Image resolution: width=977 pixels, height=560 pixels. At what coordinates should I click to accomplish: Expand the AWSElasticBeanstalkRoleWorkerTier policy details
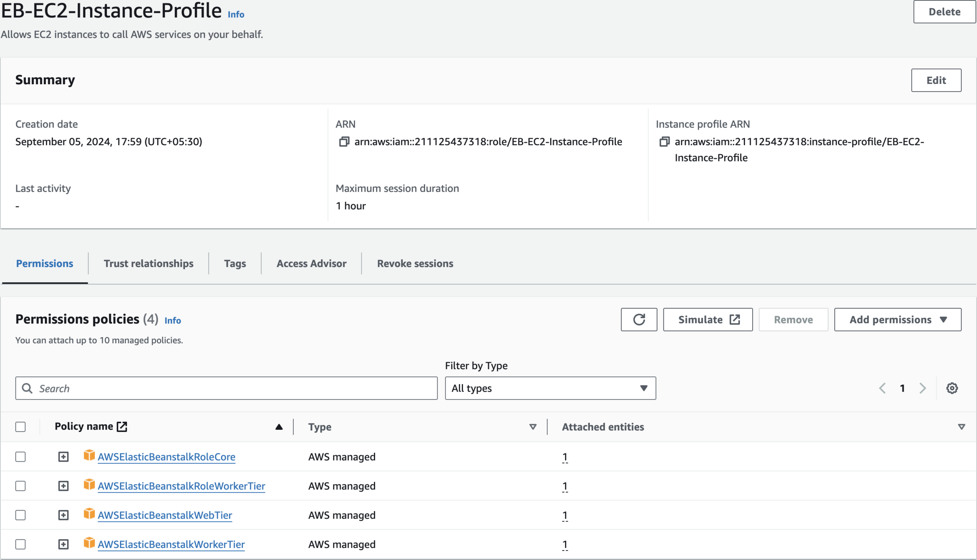(63, 486)
